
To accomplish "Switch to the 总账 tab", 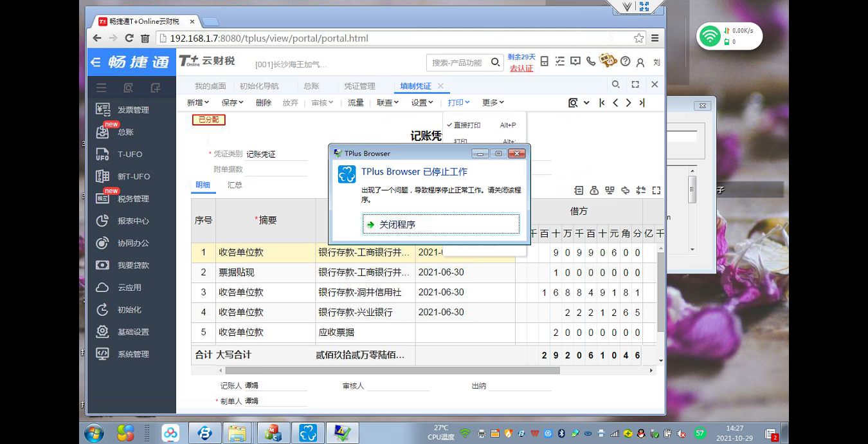I will click(311, 86).
